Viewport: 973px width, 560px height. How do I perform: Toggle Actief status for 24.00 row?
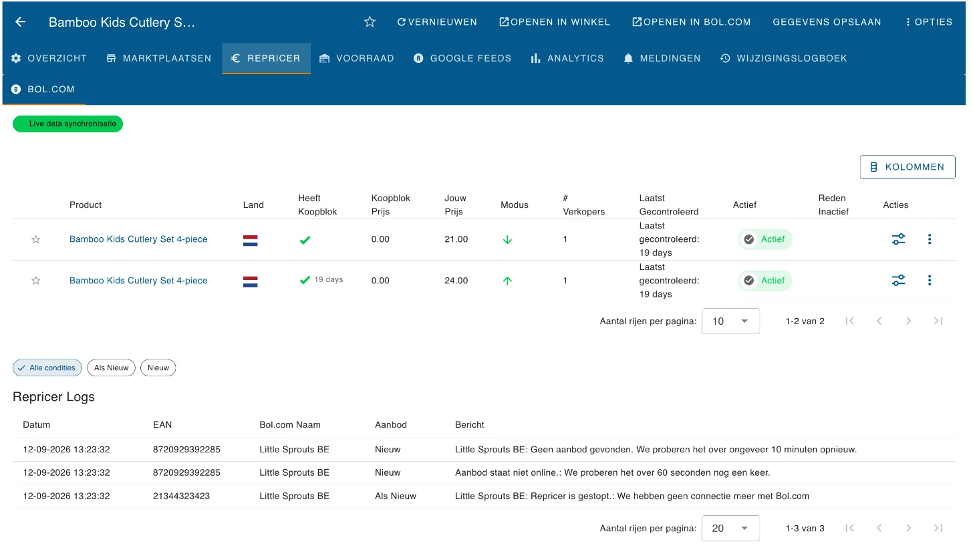(x=765, y=281)
